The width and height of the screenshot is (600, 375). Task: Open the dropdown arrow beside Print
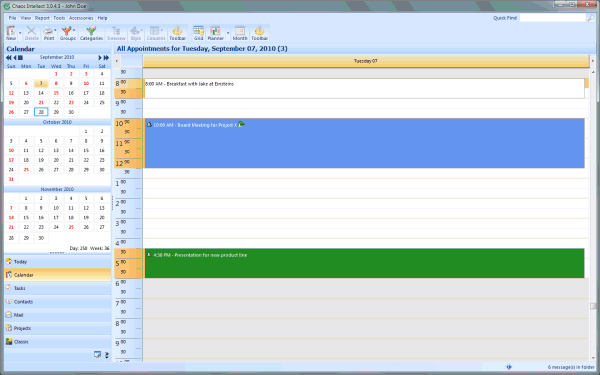click(55, 31)
